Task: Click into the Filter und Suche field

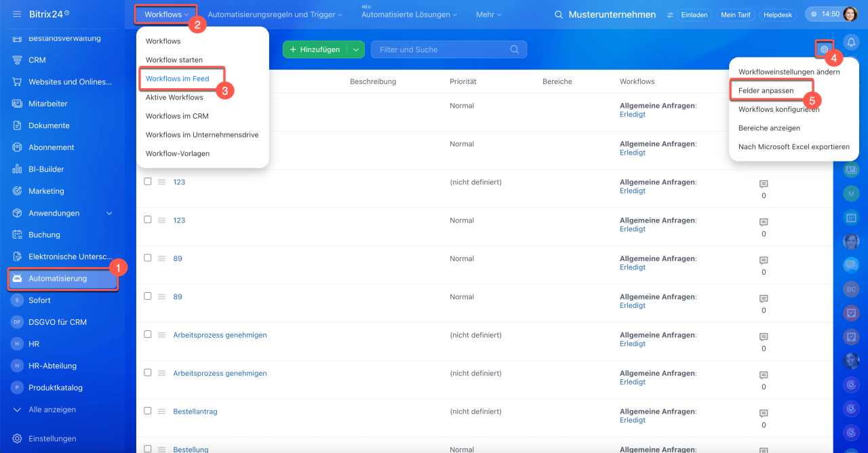Action: click(441, 50)
